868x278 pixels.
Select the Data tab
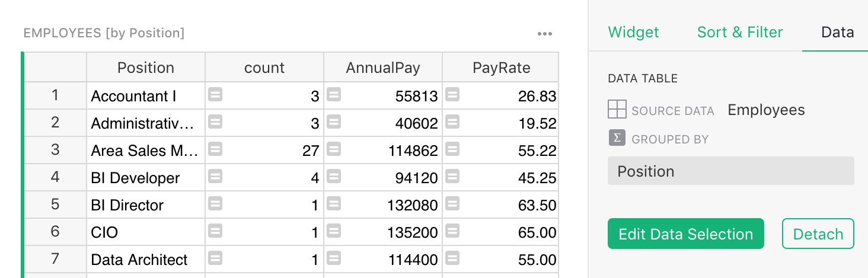pyautogui.click(x=837, y=32)
